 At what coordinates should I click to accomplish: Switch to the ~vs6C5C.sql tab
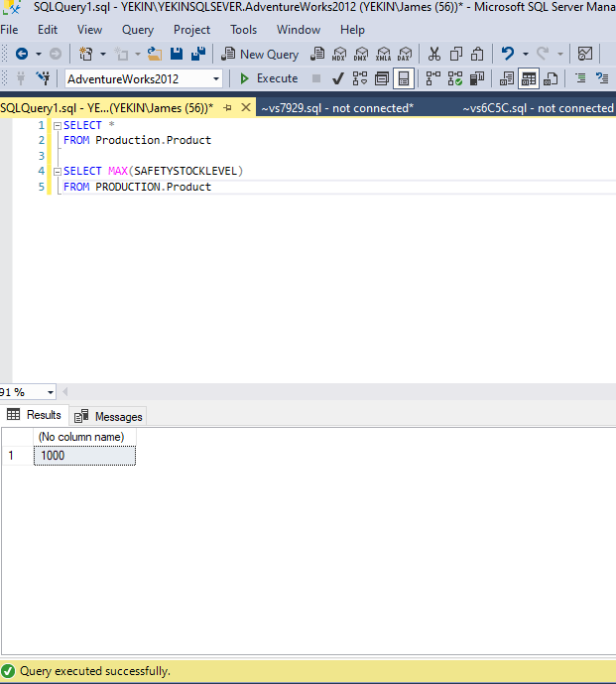click(x=538, y=108)
